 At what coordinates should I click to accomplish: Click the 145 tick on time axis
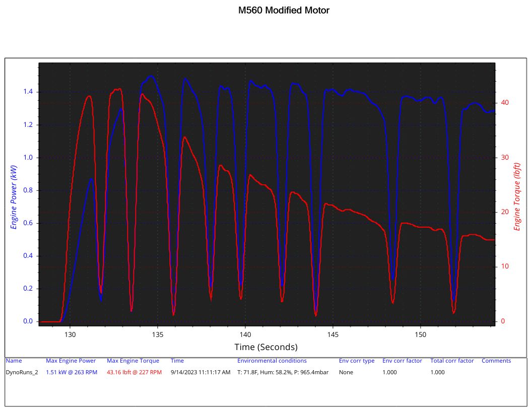[x=333, y=335]
